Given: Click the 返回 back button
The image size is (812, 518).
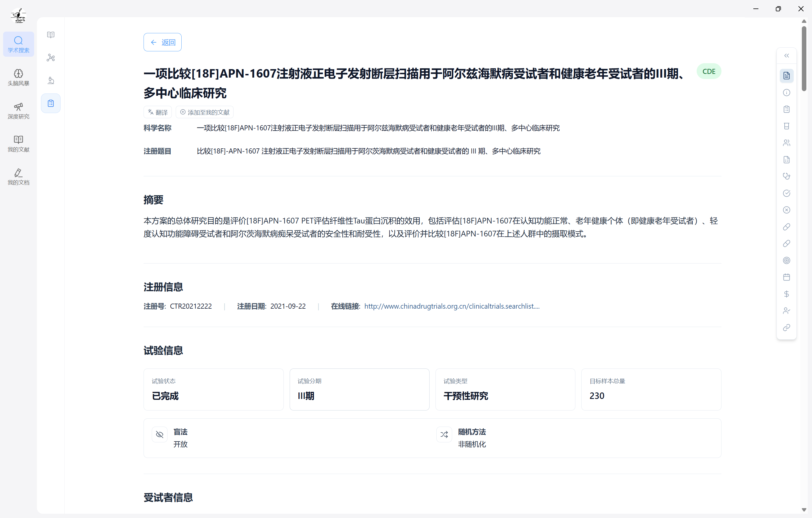Looking at the screenshot, I should coord(162,42).
